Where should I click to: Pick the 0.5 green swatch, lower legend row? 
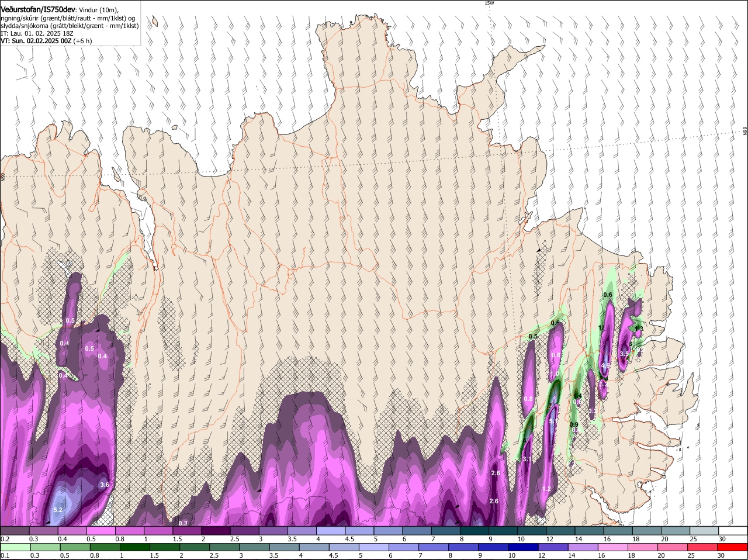tap(74, 547)
